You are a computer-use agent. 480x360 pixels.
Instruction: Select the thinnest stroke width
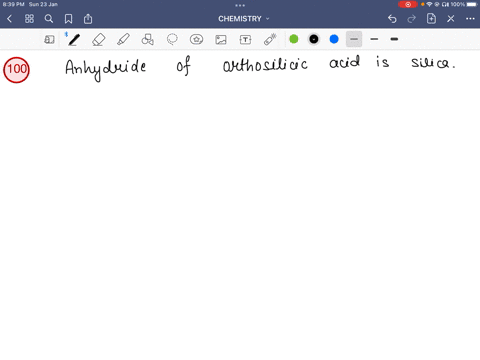point(354,39)
